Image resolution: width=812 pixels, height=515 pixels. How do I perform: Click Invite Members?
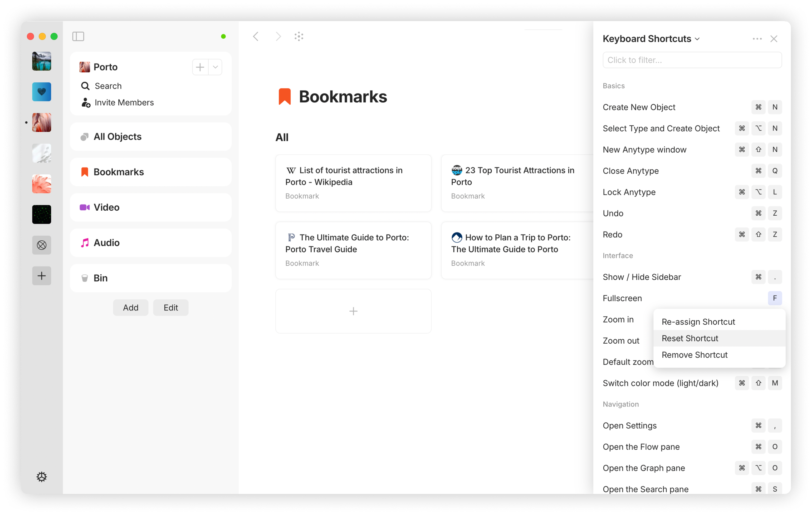[x=117, y=102]
